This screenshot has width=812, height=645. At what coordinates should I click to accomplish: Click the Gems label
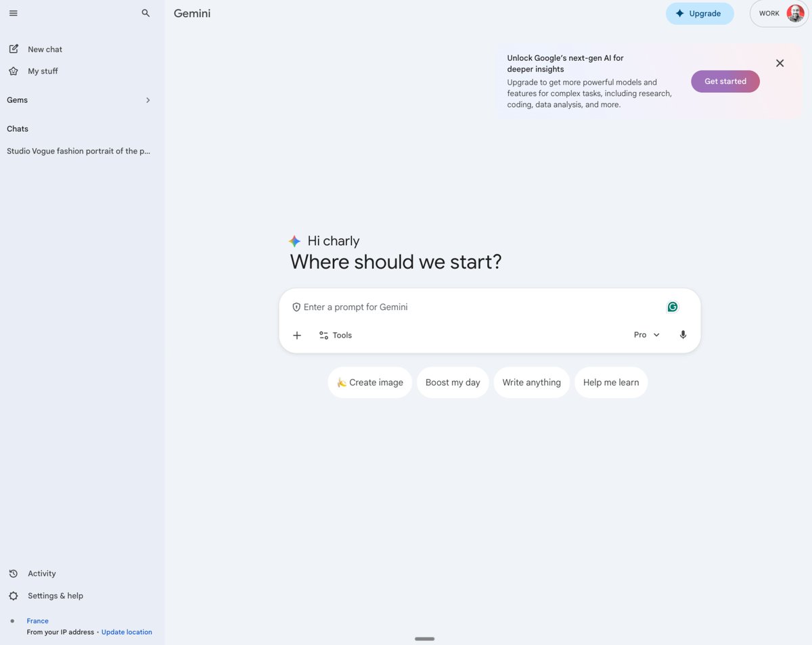(18, 100)
